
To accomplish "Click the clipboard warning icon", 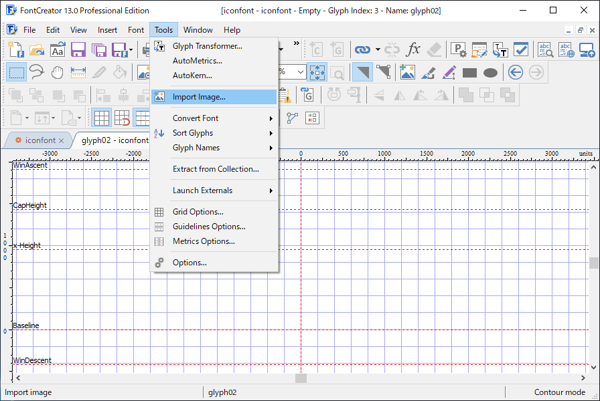I will pyautogui.click(x=285, y=95).
